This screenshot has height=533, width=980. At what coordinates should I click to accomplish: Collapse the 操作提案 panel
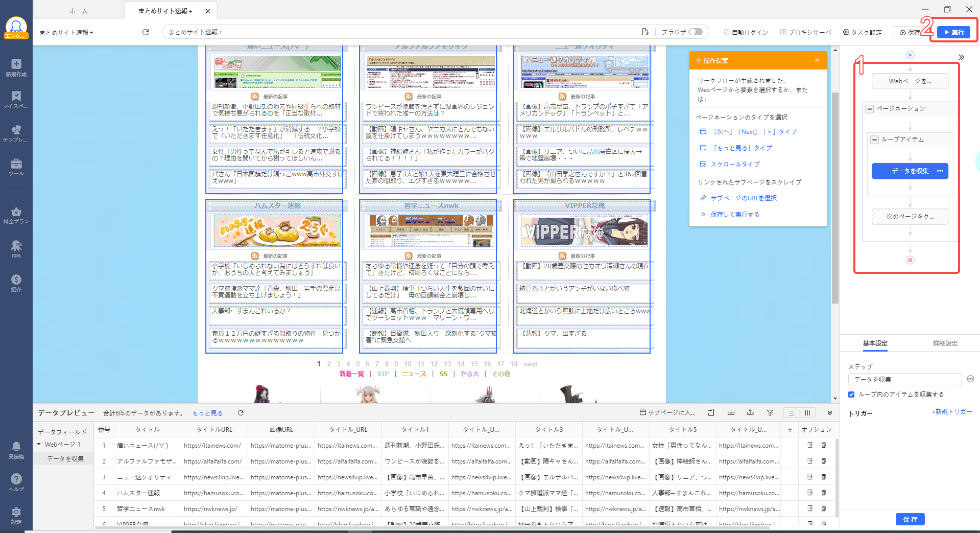pyautogui.click(x=817, y=60)
